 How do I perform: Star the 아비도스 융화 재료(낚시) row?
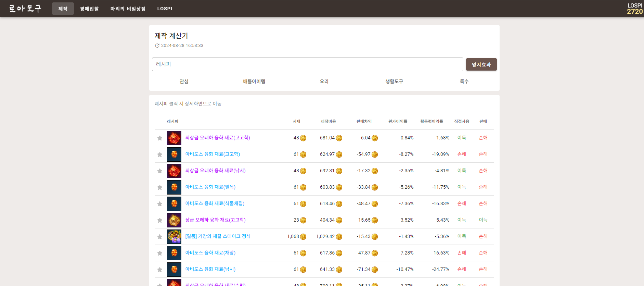point(159,270)
